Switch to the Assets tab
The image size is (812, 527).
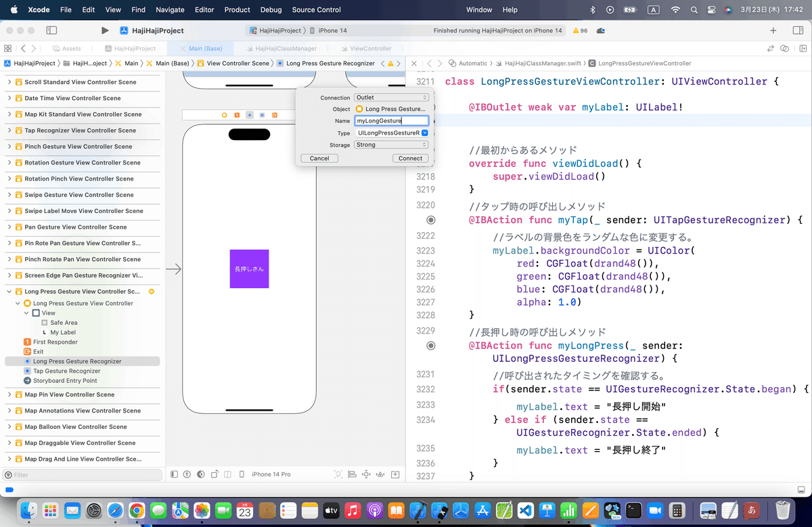(x=66, y=49)
